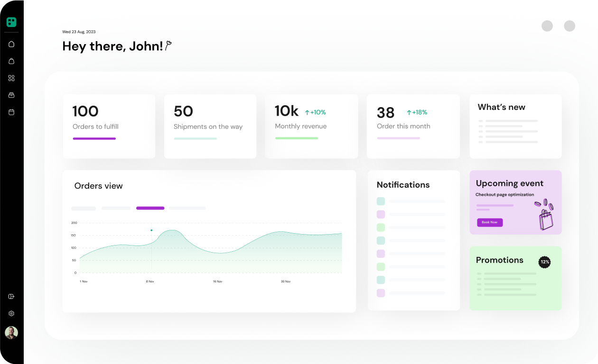Image resolution: width=598 pixels, height=364 pixels.
Task: Click the green data point on the chart
Action: click(151, 230)
